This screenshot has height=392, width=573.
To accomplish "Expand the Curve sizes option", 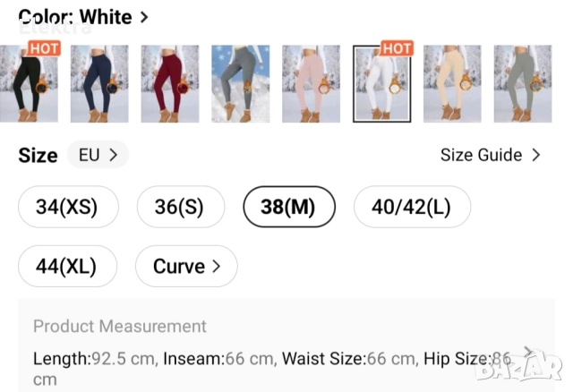I will point(186,266).
